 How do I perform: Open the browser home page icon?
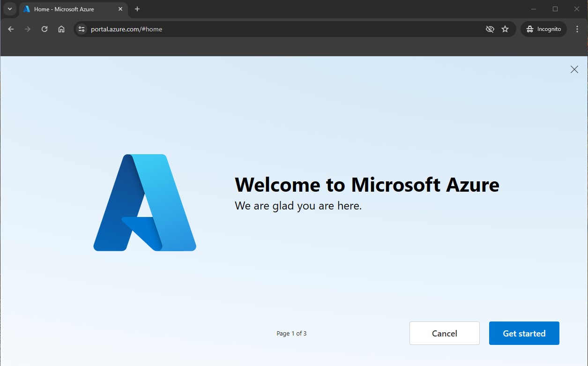click(x=61, y=29)
